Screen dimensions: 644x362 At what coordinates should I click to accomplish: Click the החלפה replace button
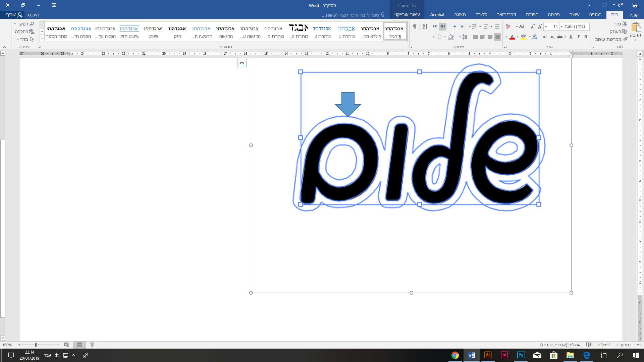24,31
